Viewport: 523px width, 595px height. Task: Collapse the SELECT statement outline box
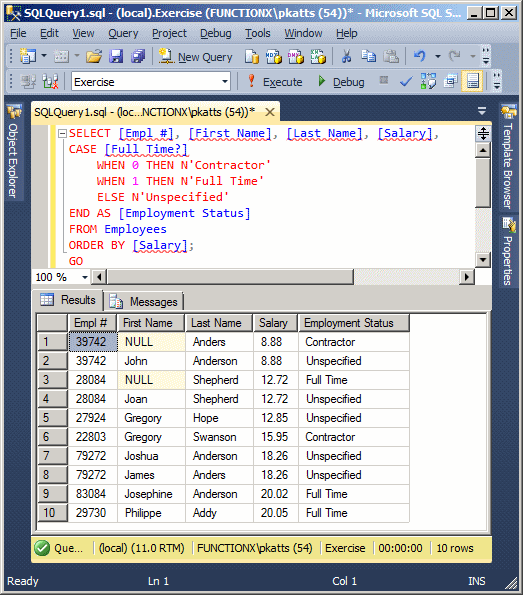(x=62, y=134)
